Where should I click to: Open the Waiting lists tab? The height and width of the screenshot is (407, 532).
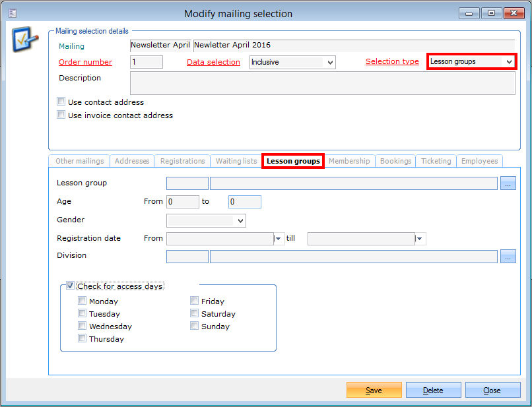point(236,161)
